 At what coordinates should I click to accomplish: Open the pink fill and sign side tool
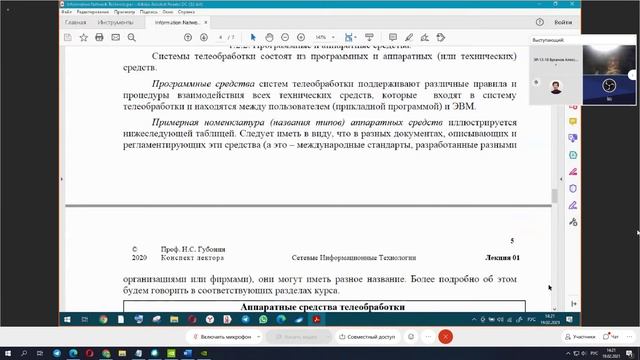click(x=573, y=172)
